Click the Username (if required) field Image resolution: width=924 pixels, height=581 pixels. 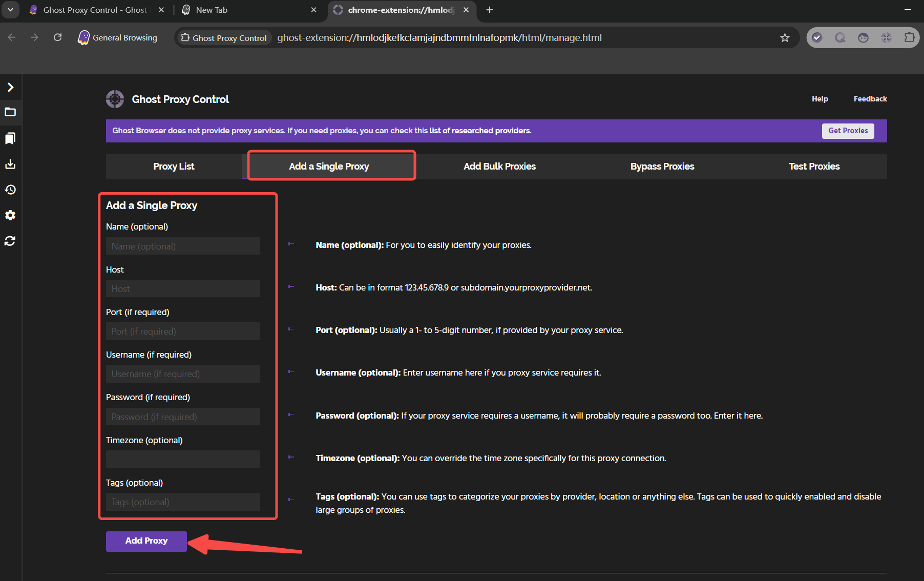(x=183, y=374)
